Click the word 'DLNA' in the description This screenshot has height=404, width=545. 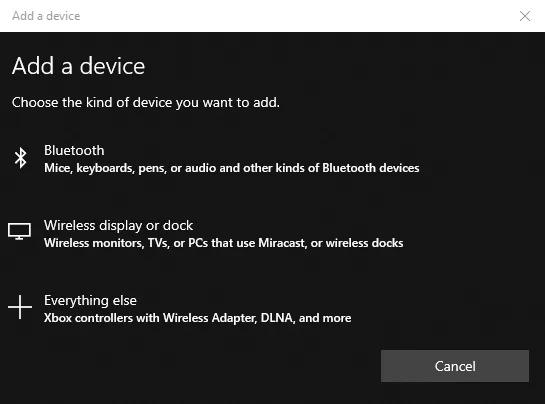point(278,318)
